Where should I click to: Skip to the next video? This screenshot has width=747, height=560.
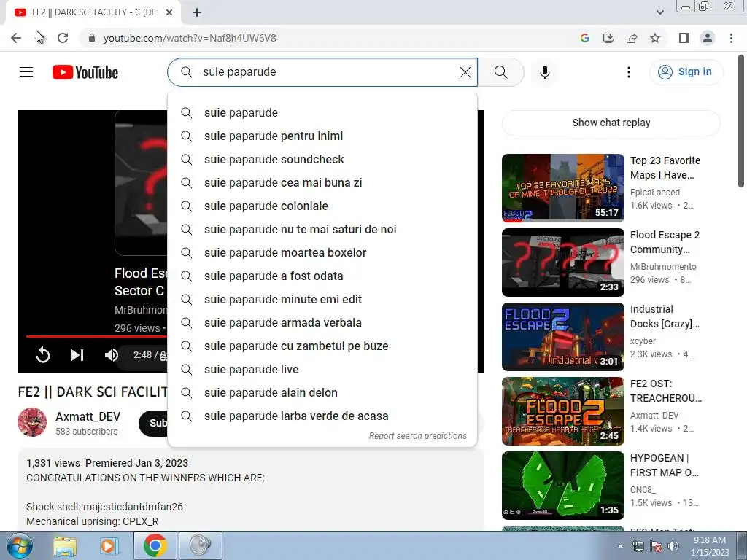pos(77,355)
